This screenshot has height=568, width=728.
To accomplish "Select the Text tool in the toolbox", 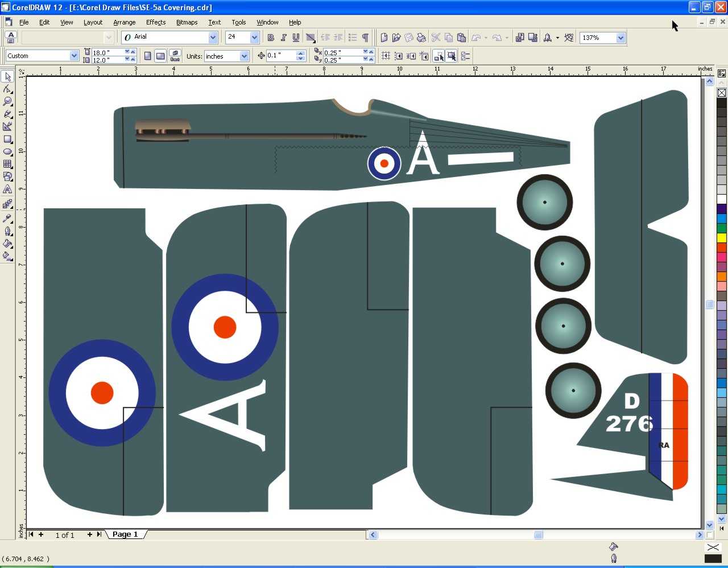I will [7, 189].
